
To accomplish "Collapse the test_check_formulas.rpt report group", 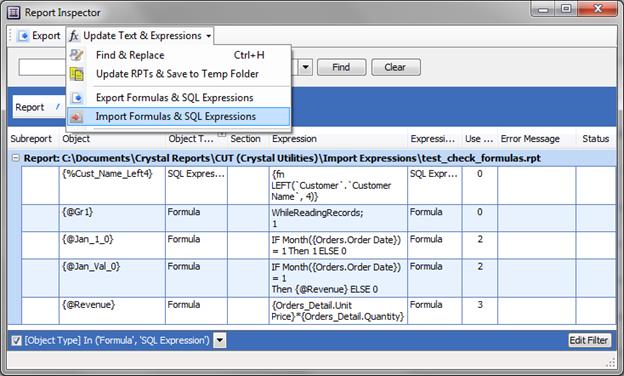I will pos(16,158).
